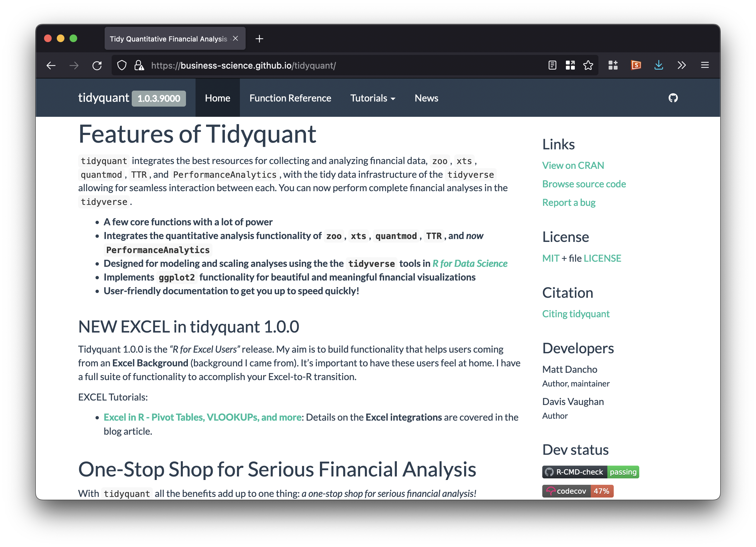Toggle reader view icon in address bar
This screenshot has width=756, height=547.
(x=552, y=65)
